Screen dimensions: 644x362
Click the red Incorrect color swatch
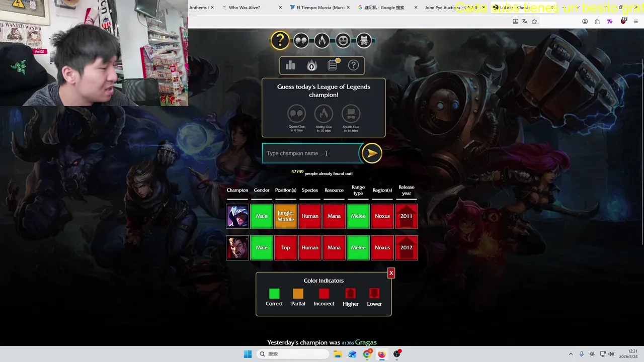pos(324,294)
